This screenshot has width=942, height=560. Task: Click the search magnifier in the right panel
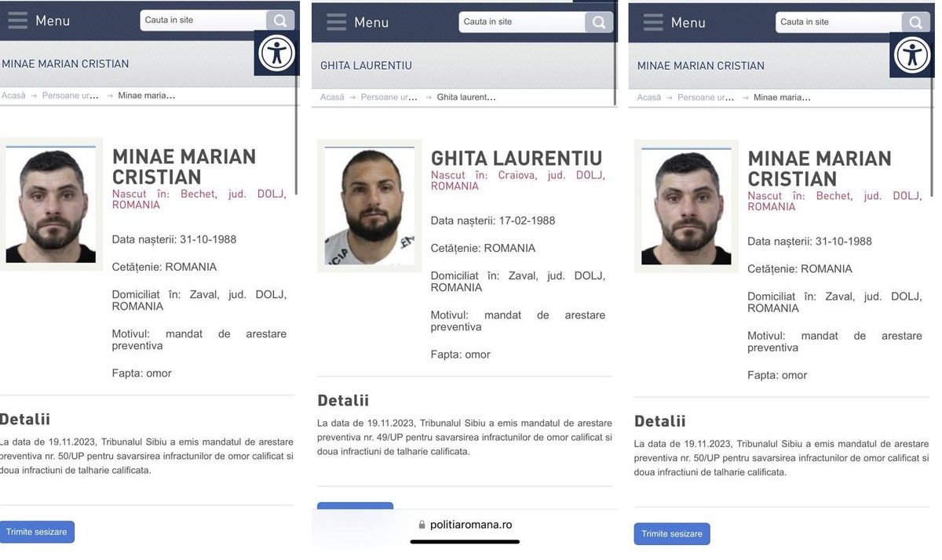(916, 22)
